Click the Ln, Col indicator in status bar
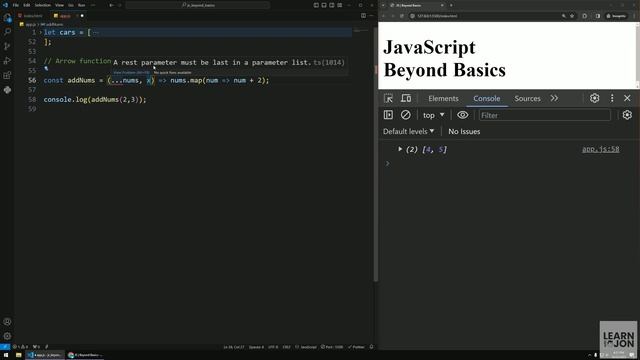Viewport: 640px width, 360px height. click(x=233, y=347)
